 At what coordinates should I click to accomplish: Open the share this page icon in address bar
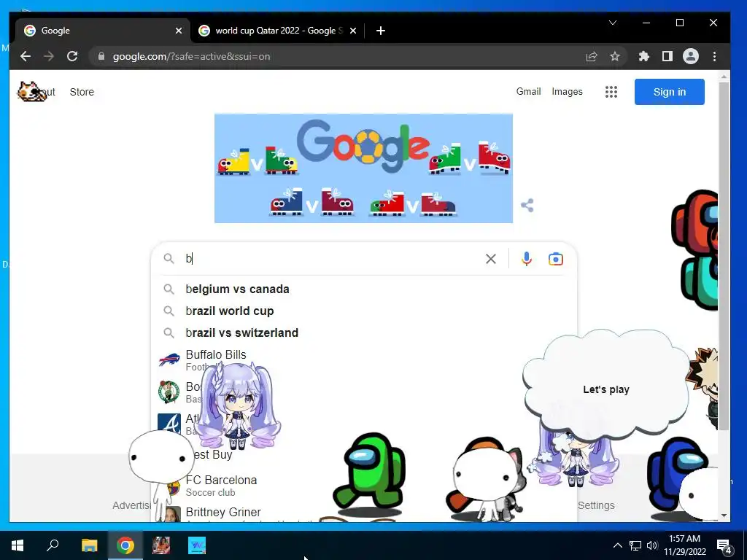click(591, 57)
